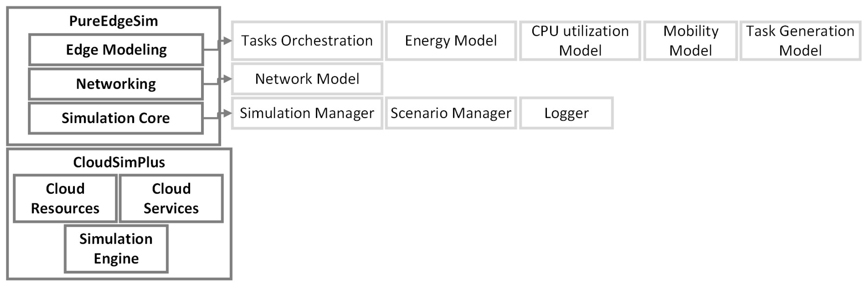Select the Simulation Engine box
The image size is (868, 286).
[x=116, y=249]
